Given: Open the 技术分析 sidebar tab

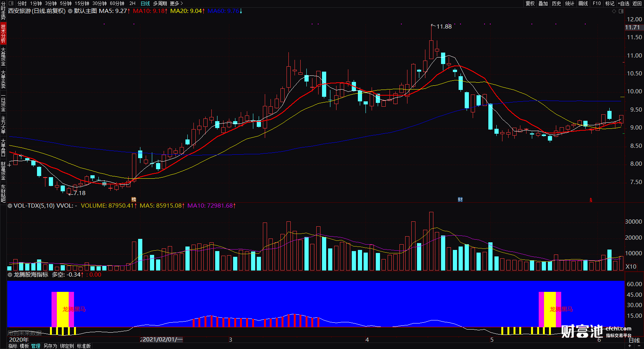Looking at the screenshot, I should tap(3, 33).
